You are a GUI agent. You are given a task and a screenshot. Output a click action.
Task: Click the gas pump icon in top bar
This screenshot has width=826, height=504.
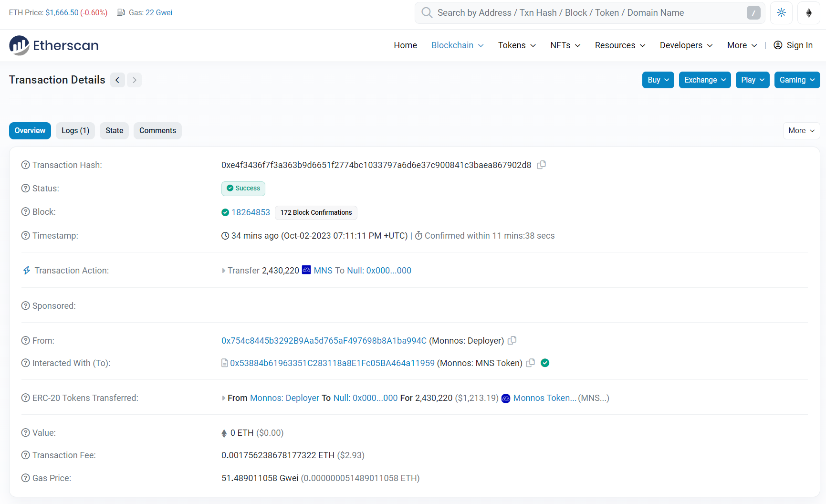121,13
